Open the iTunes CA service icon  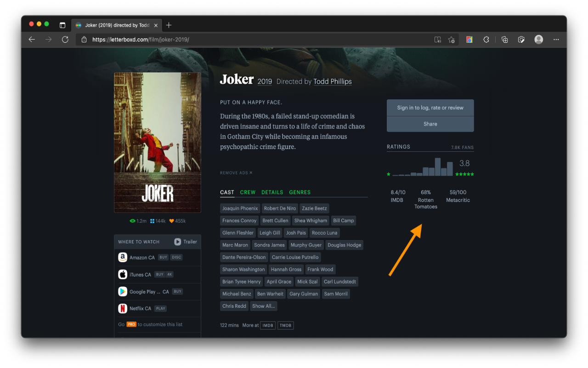pyautogui.click(x=123, y=275)
